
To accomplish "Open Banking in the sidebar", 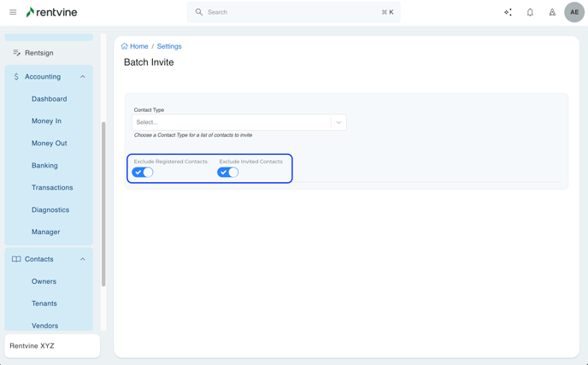I will click(44, 166).
